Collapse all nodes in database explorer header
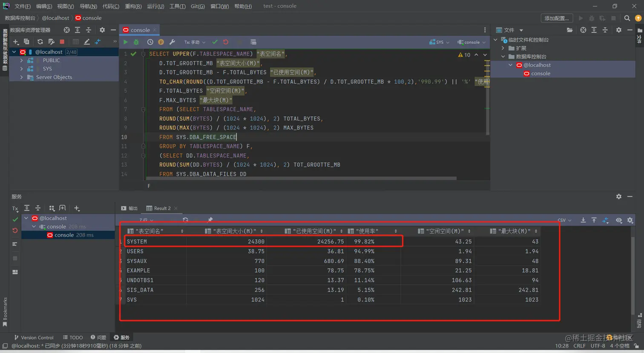Image resolution: width=644 pixels, height=353 pixels. point(89,30)
